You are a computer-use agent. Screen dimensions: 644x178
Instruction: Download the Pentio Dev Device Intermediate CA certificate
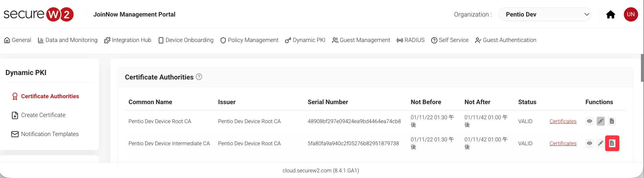[x=612, y=143]
